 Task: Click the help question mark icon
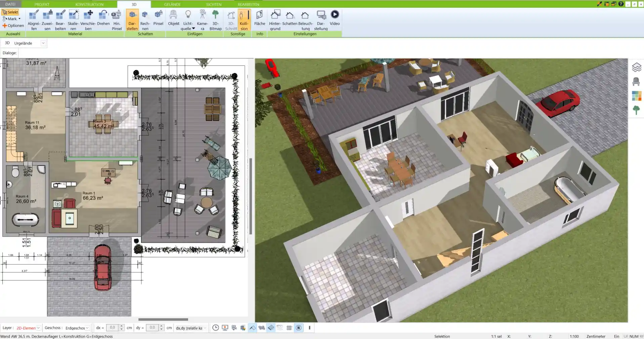(621, 4)
